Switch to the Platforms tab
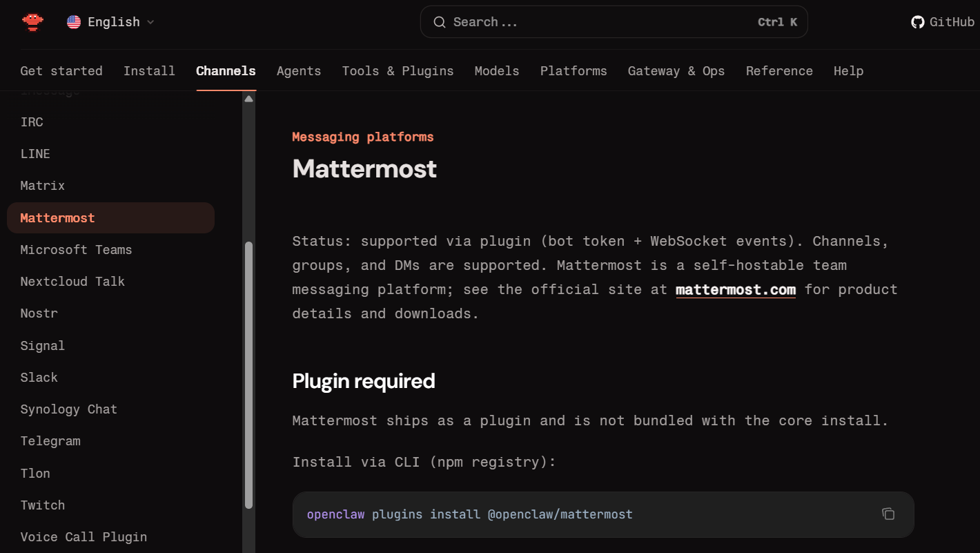The height and width of the screenshot is (553, 980). click(x=574, y=71)
